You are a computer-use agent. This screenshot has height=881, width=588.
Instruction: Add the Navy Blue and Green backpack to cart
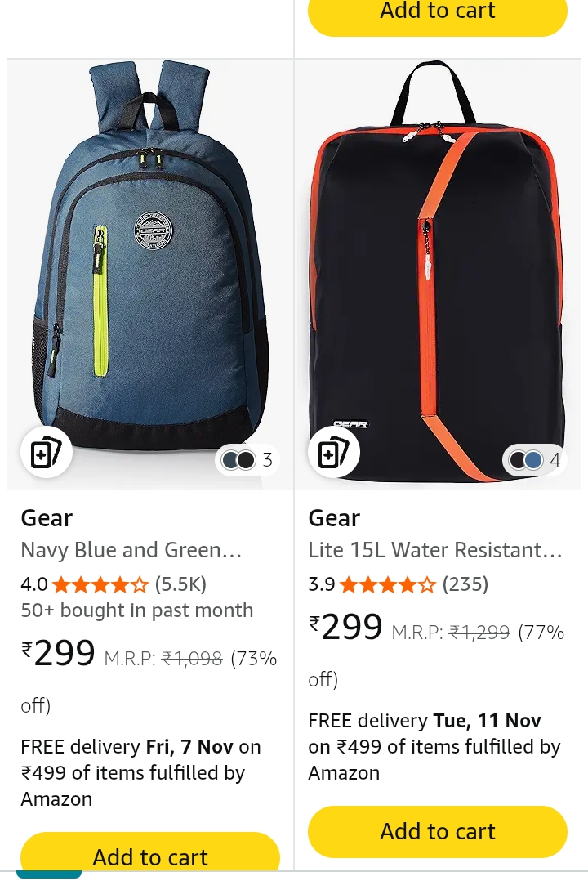[x=150, y=854]
